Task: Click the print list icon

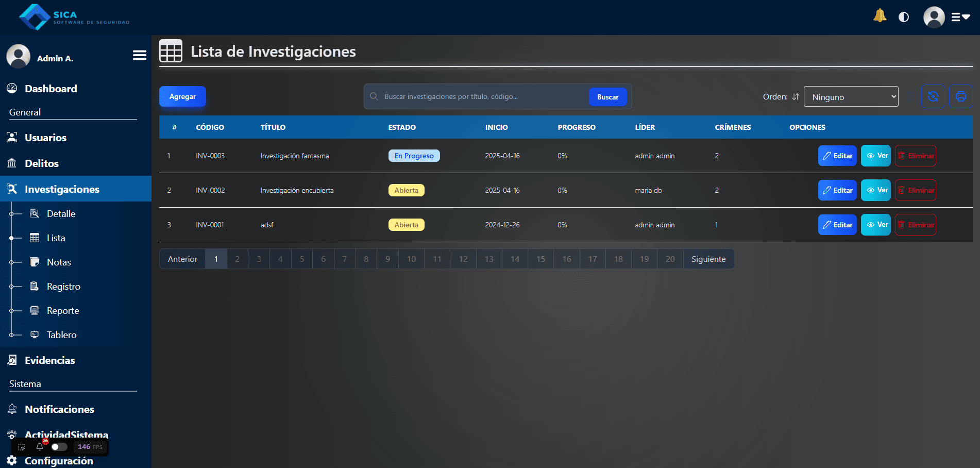Action: pyautogui.click(x=960, y=96)
